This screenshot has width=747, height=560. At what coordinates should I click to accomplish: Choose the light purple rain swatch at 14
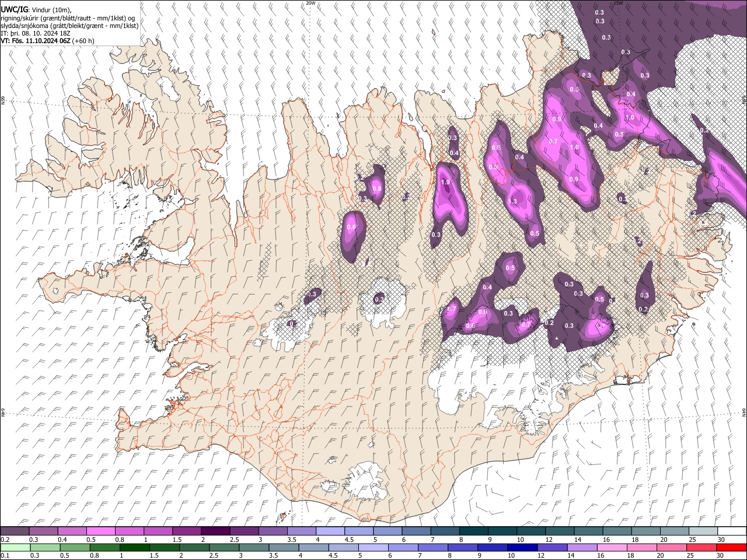582,547
